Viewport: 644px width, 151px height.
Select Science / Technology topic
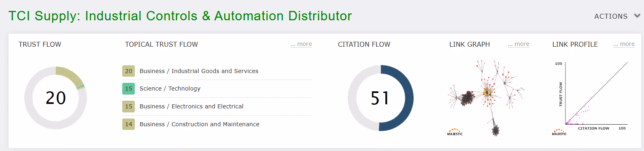click(x=170, y=88)
